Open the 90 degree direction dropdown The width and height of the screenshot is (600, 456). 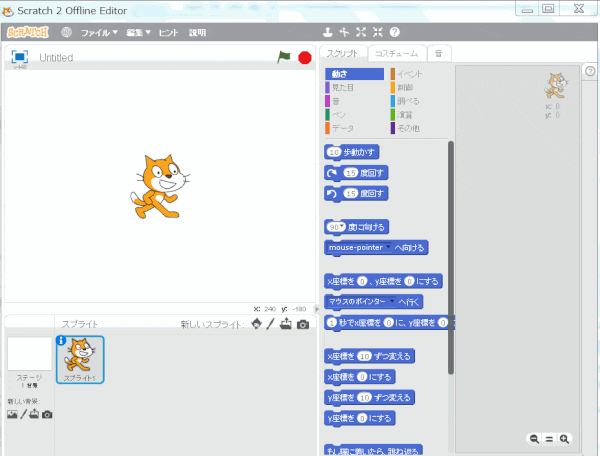pyautogui.click(x=342, y=226)
